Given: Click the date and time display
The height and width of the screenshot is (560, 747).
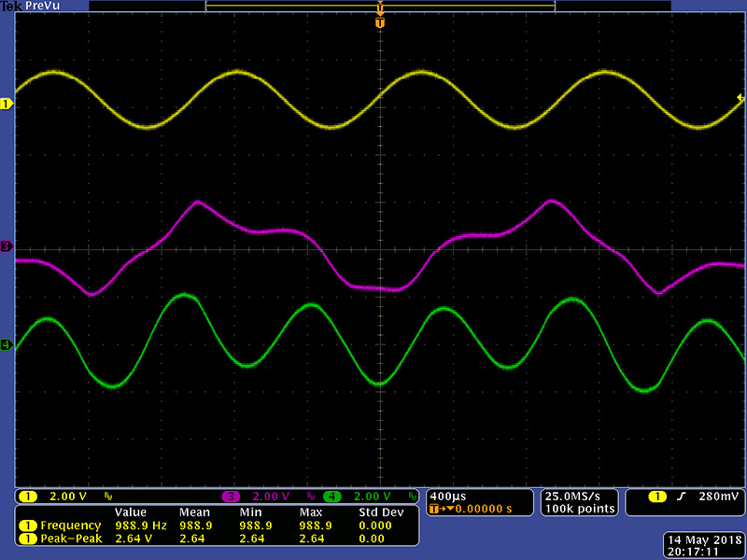Looking at the screenshot, I should 702,546.
